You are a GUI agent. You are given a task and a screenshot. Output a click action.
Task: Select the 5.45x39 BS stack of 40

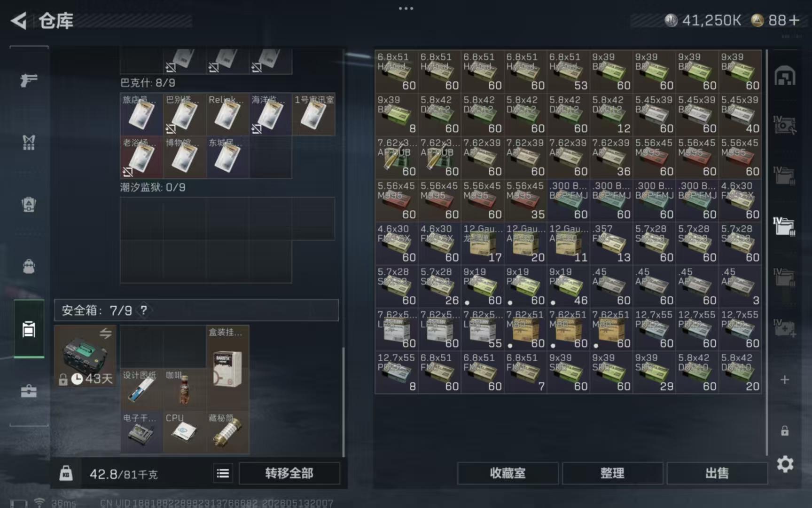point(740,114)
